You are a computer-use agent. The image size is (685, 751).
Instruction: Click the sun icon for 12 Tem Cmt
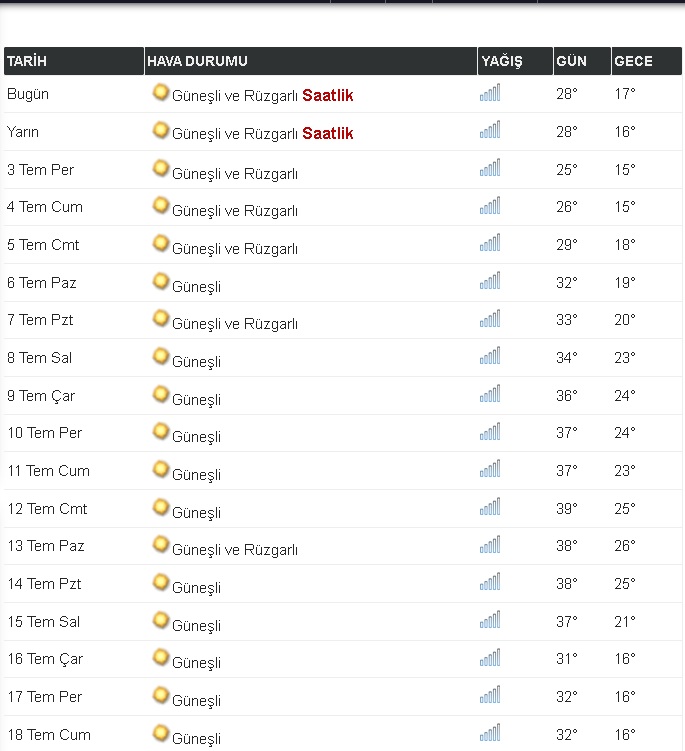pyautogui.click(x=160, y=507)
